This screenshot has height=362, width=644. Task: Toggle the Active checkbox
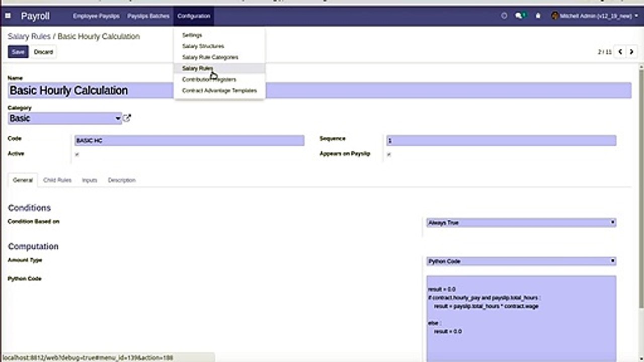point(77,154)
